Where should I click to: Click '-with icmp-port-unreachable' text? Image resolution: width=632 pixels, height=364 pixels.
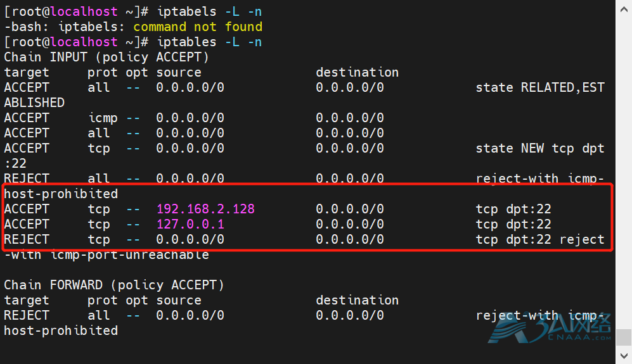point(106,254)
